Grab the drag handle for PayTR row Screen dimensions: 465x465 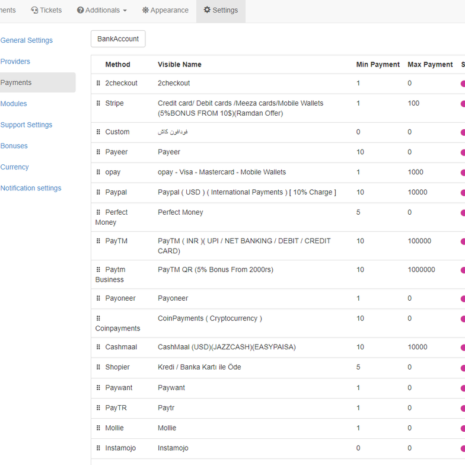[98, 408]
